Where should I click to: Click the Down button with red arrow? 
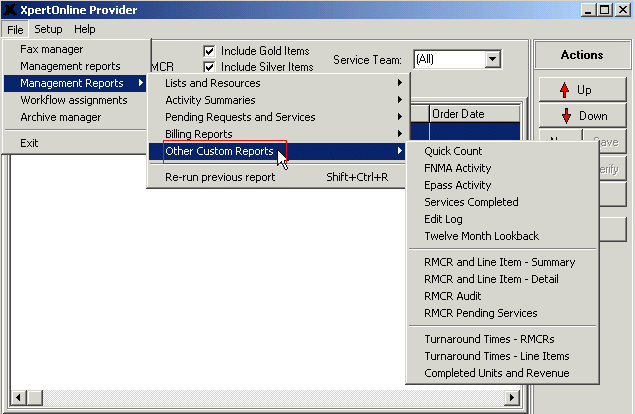point(582,116)
